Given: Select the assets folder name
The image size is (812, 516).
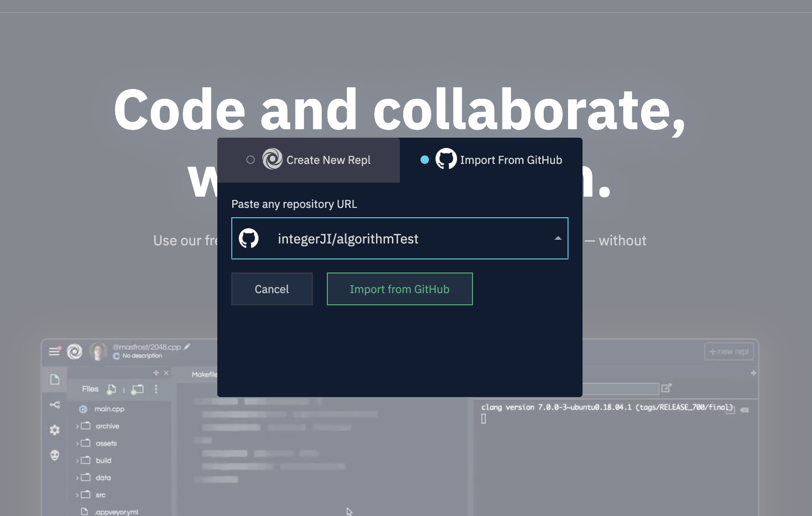Looking at the screenshot, I should [106, 443].
